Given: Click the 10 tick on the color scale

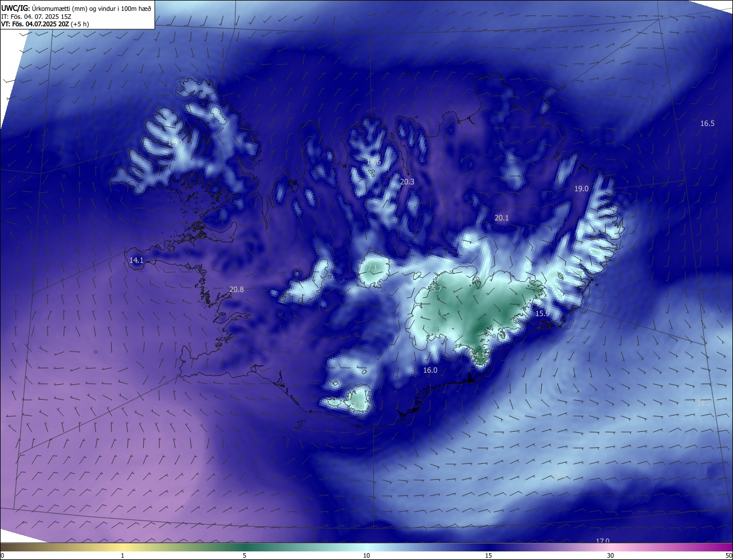Looking at the screenshot, I should 366,555.
